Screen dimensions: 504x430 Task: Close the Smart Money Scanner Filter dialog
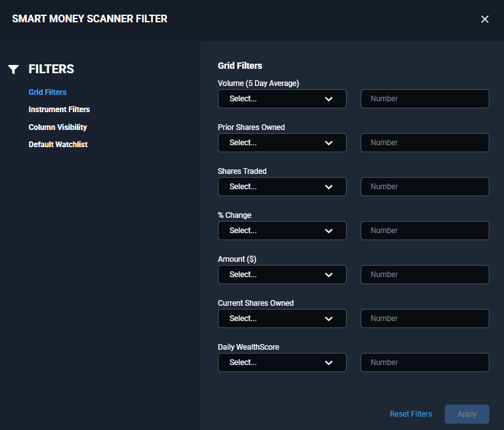(485, 19)
